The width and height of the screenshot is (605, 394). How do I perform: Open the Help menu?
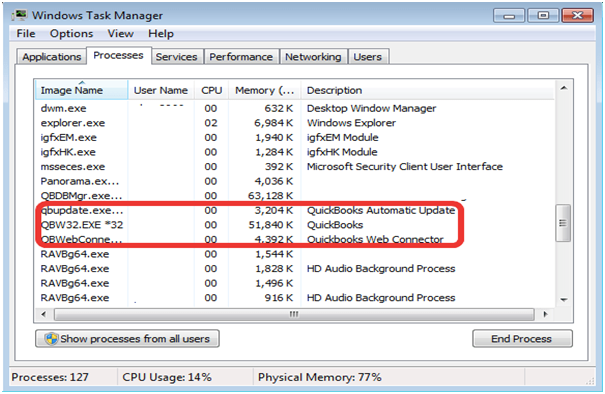(x=161, y=34)
